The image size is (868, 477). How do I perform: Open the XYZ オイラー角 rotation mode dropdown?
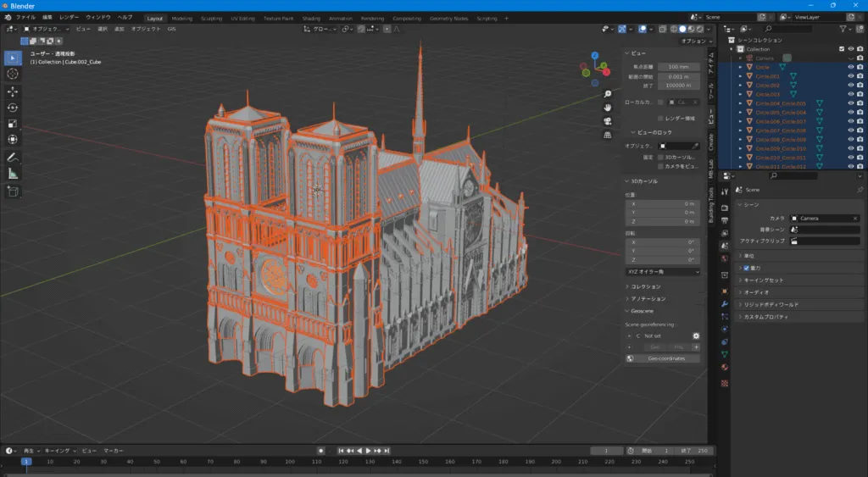pyautogui.click(x=663, y=272)
